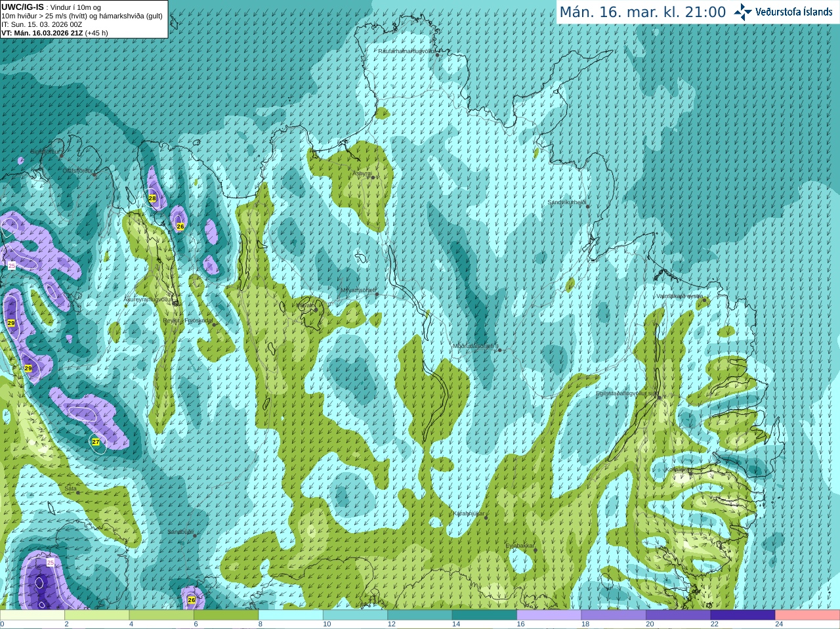Click the 12–14 m/s legend swatch
The height and width of the screenshot is (629, 840).
click(420, 615)
